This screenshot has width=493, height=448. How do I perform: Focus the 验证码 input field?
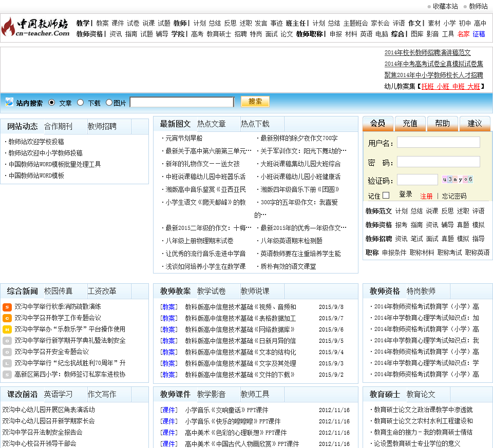[418, 180]
